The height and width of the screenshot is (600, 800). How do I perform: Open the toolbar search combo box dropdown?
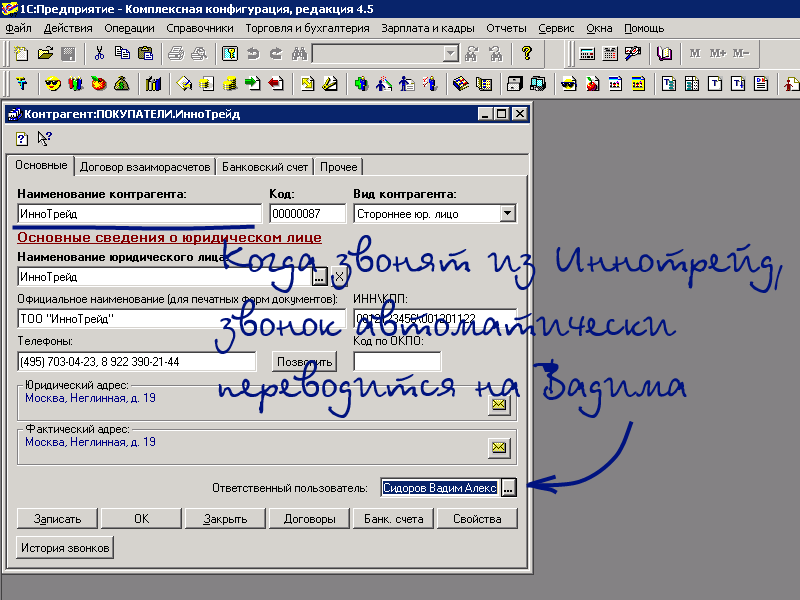point(451,53)
